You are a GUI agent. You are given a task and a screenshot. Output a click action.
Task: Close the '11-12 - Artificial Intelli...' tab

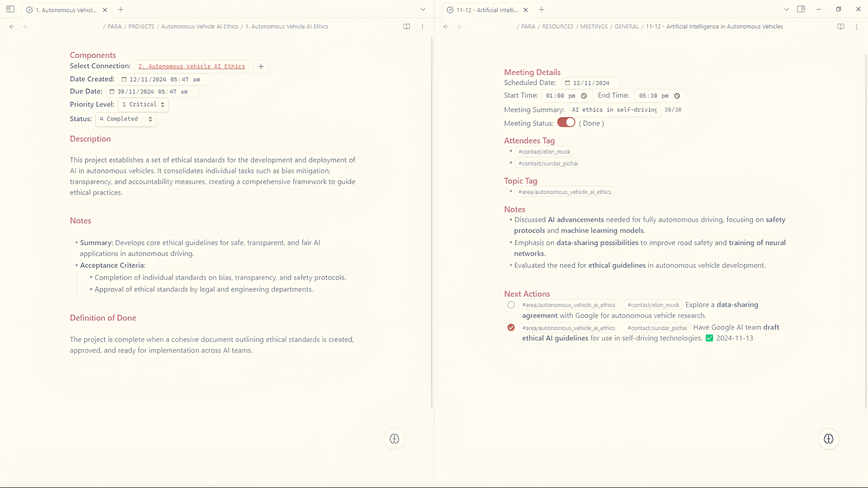pos(525,10)
